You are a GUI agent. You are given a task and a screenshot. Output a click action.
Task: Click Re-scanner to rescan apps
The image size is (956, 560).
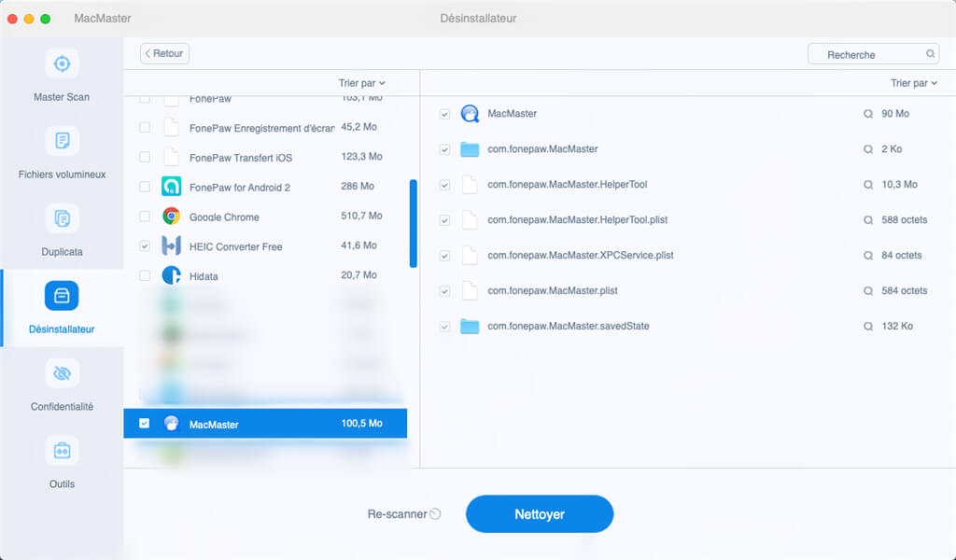(403, 514)
